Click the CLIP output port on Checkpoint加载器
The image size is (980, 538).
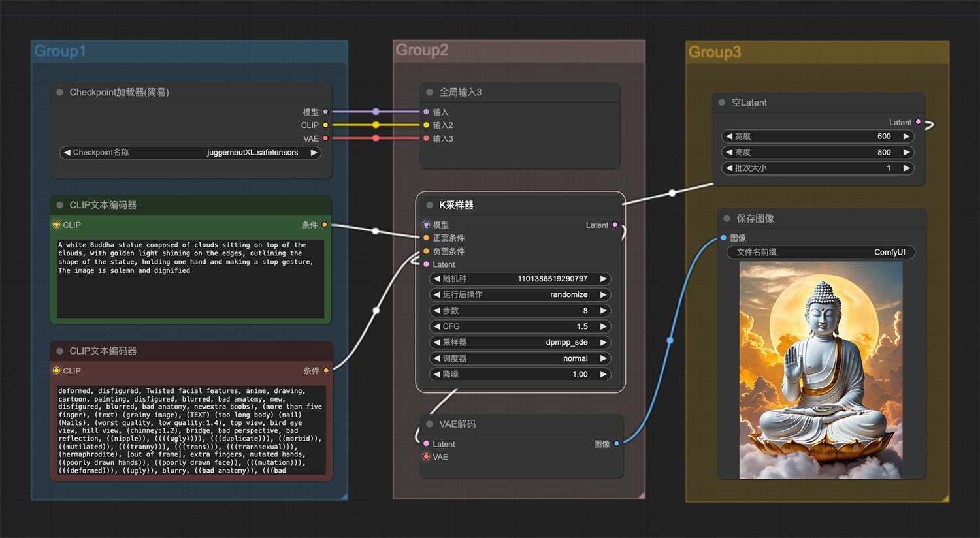coord(325,125)
